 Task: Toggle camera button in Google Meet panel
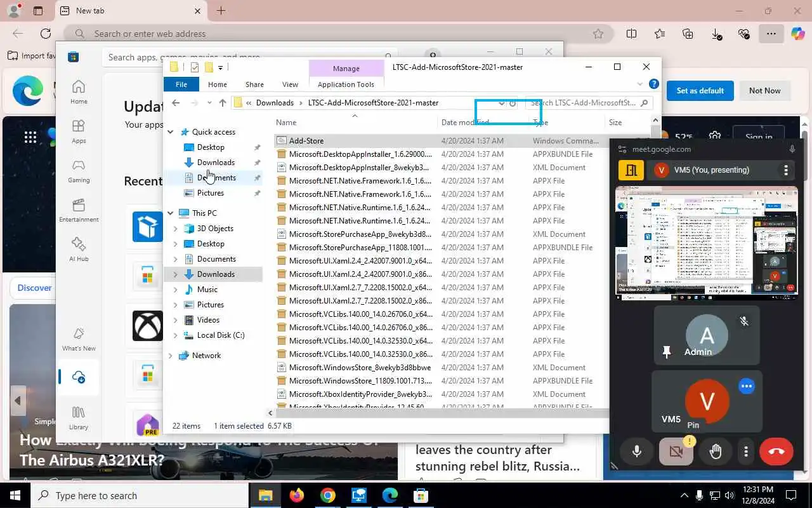(x=676, y=451)
